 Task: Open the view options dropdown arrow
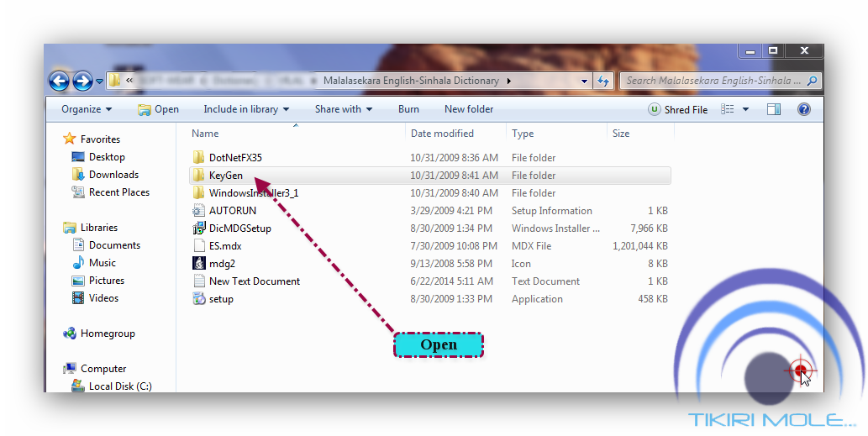[745, 109]
